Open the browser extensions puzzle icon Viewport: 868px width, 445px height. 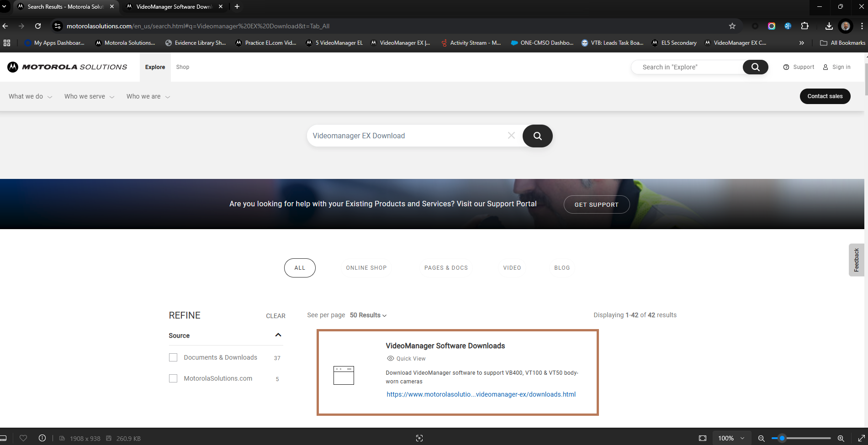click(x=805, y=26)
